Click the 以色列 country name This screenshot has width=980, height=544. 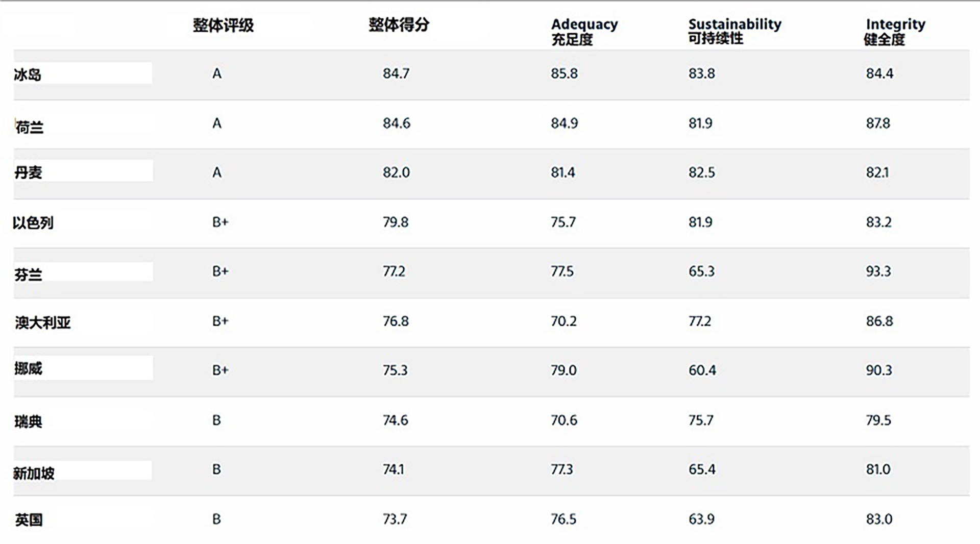[x=33, y=222]
